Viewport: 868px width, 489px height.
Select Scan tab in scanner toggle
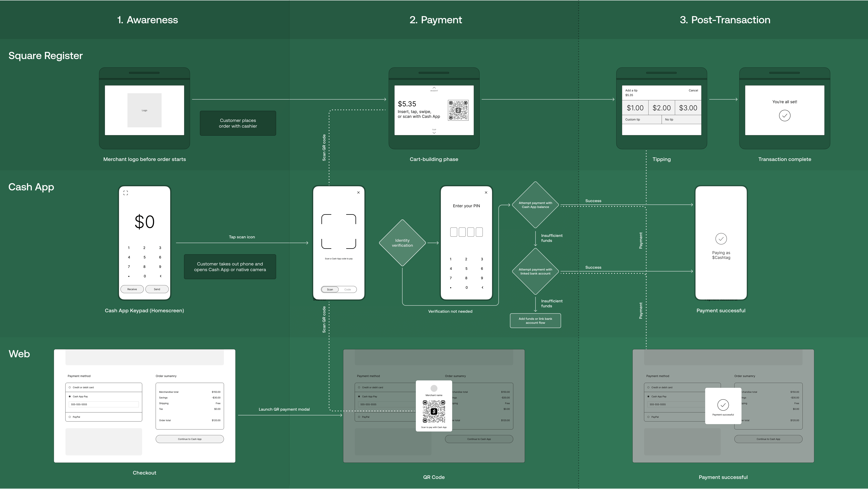[x=330, y=289]
